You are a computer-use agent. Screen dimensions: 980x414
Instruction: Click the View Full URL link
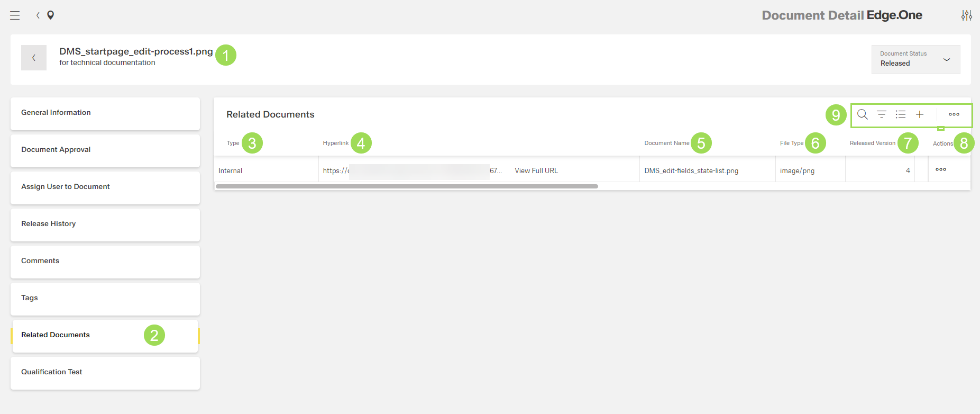pos(536,170)
